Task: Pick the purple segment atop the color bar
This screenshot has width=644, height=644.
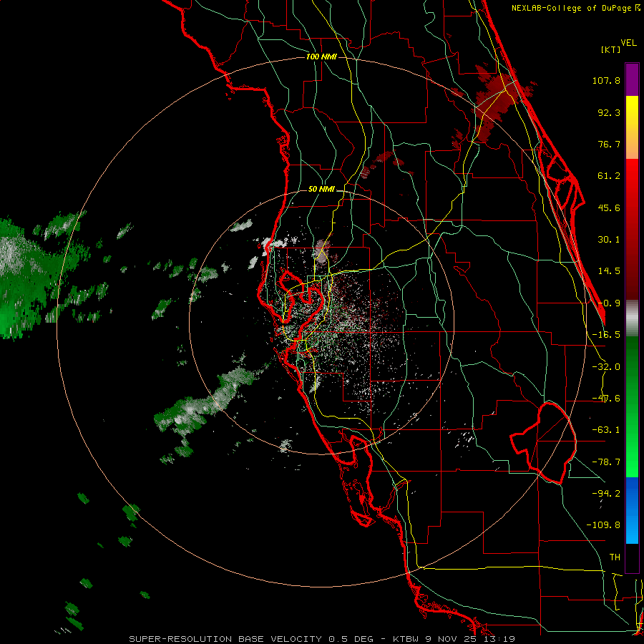Action: pyautogui.click(x=632, y=80)
